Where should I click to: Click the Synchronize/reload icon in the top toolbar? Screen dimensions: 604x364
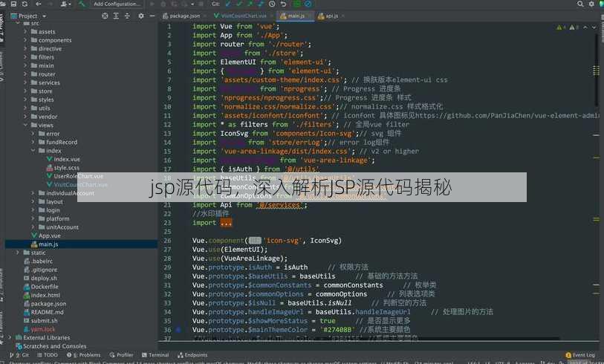tap(25, 4)
